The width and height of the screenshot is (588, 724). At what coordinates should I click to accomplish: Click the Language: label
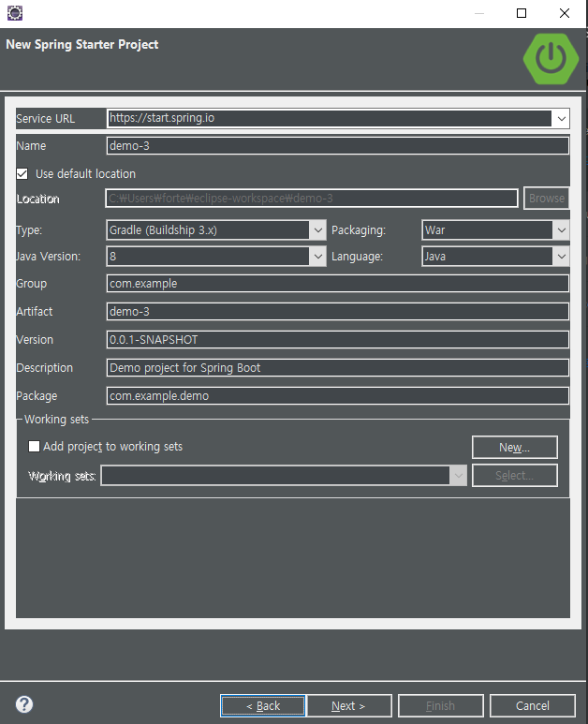pos(358,257)
